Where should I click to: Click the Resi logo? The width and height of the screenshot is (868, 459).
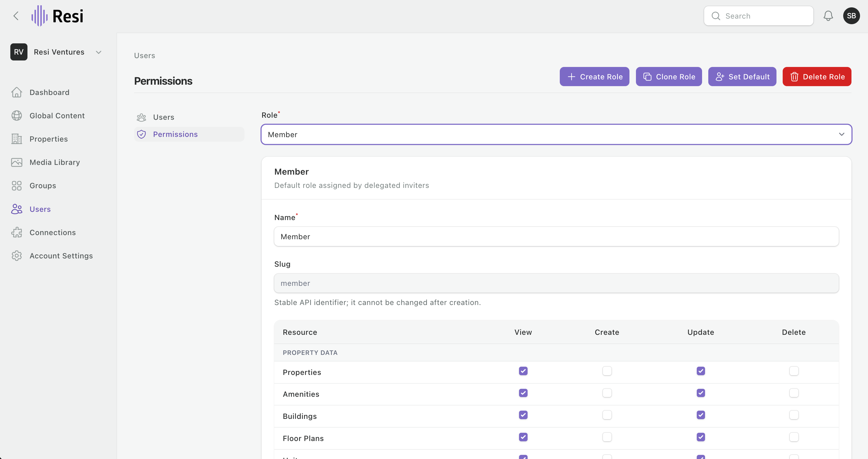[x=57, y=16]
